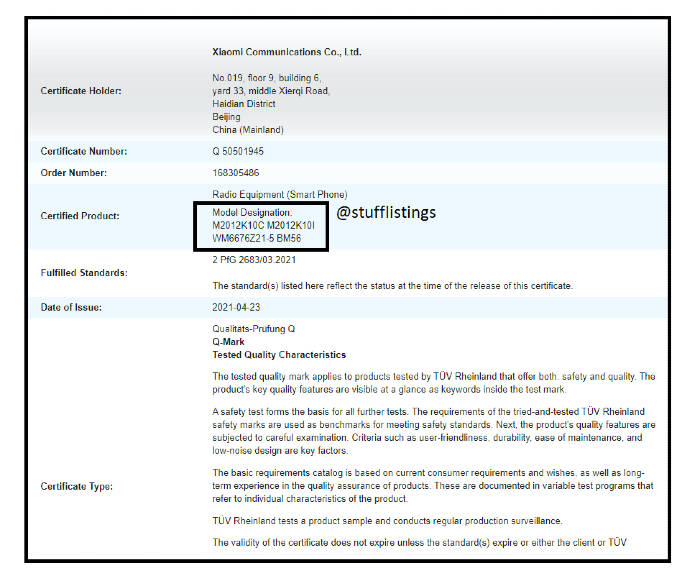This screenshot has width=700, height=568.
Task: Select order number 168305486
Action: pos(236,173)
